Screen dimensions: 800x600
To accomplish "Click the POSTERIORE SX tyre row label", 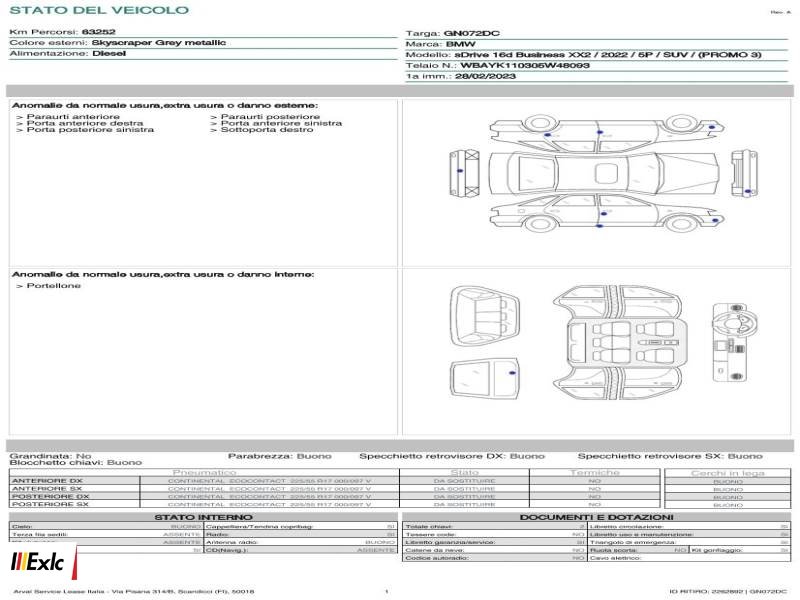I will pos(50,504).
